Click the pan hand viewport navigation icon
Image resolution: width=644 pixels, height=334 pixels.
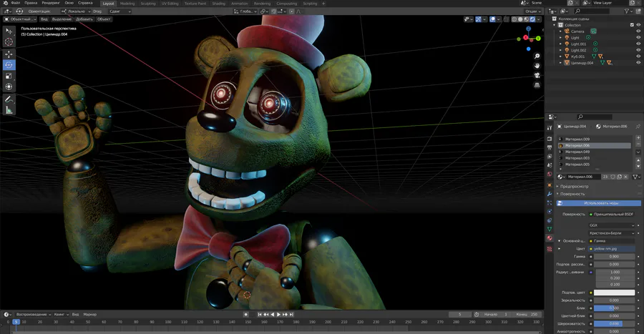pos(537,66)
